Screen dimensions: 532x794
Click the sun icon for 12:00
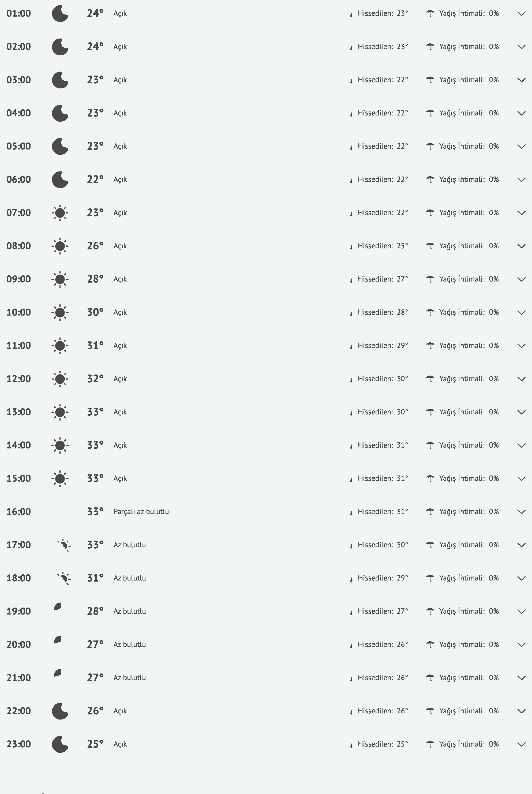coord(60,379)
